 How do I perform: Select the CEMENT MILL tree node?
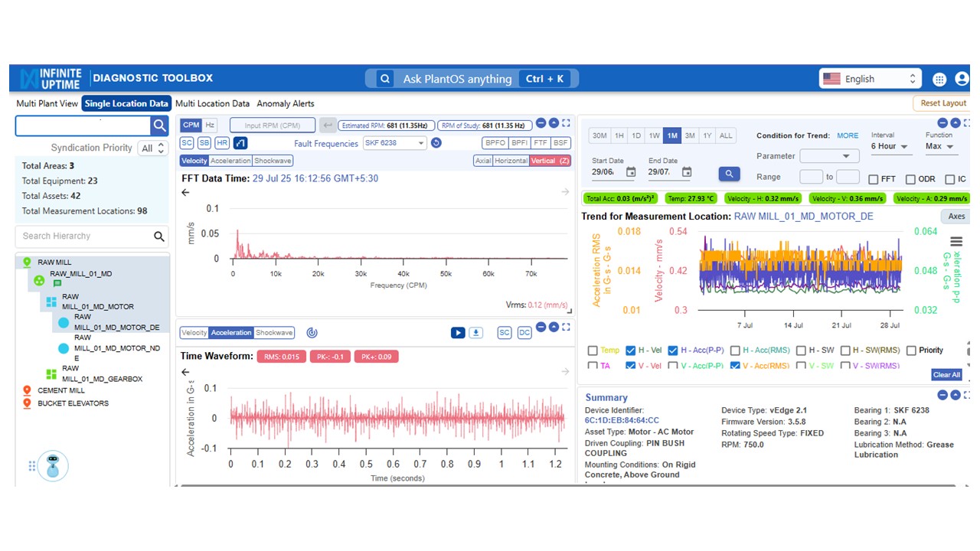(61, 390)
